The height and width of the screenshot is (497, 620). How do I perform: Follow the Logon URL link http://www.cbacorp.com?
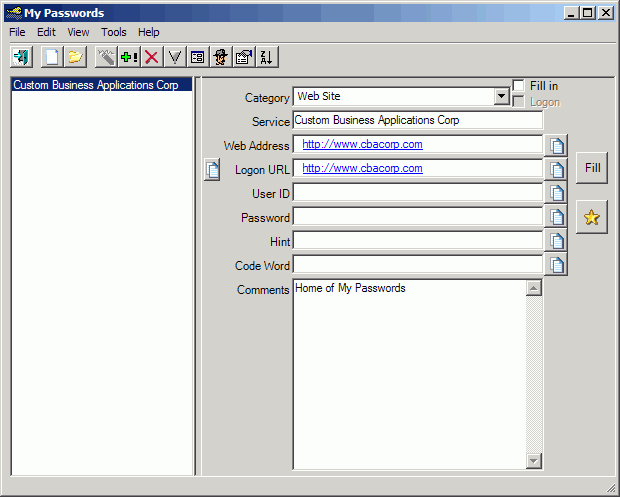(x=362, y=168)
